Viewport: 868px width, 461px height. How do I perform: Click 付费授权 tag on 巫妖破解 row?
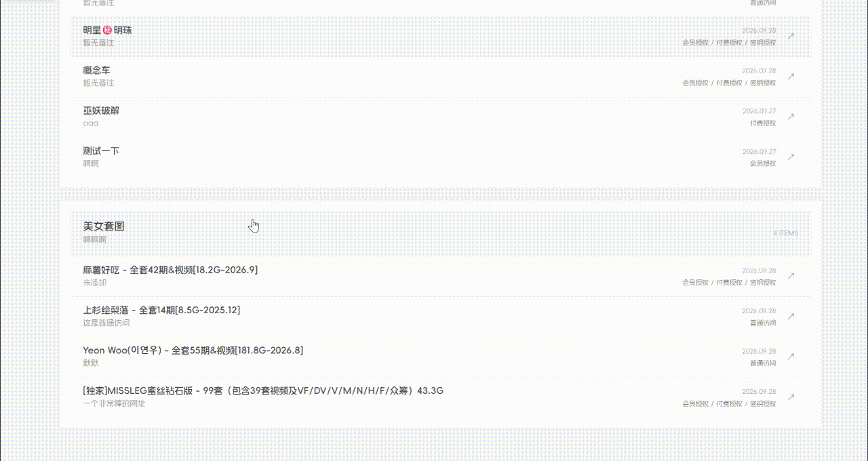(x=763, y=123)
